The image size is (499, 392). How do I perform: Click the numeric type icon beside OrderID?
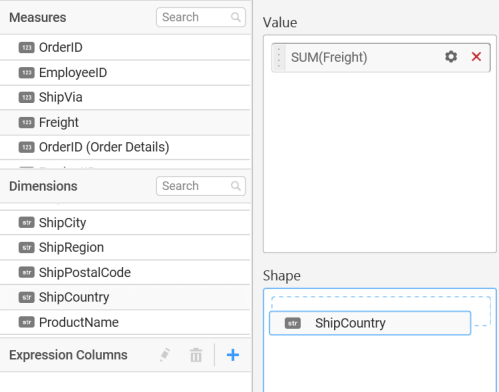[x=27, y=47]
